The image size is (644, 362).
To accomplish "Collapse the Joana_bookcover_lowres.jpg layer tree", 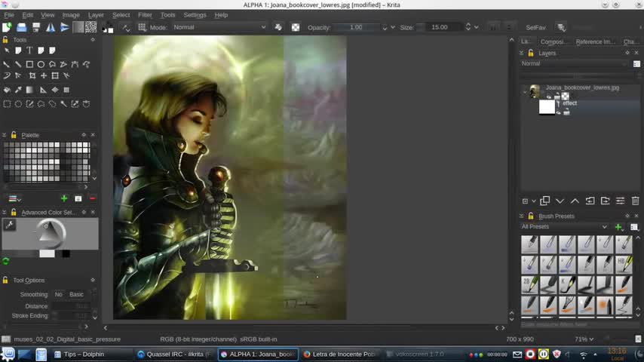I will [x=525, y=91].
